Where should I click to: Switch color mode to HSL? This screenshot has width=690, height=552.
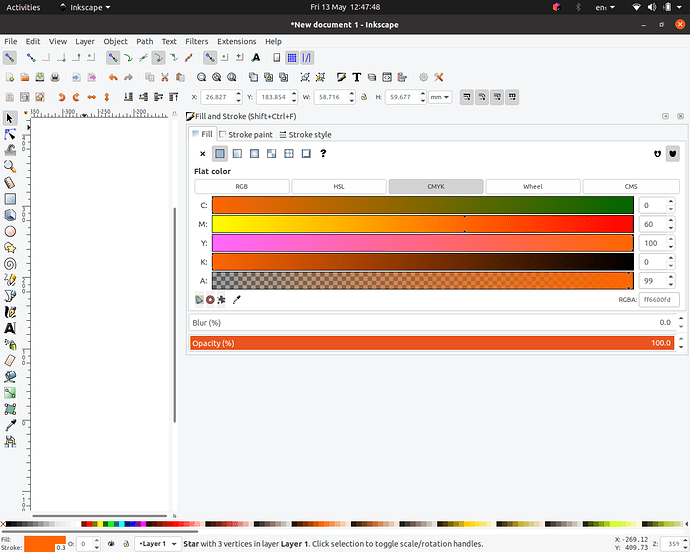pos(338,187)
